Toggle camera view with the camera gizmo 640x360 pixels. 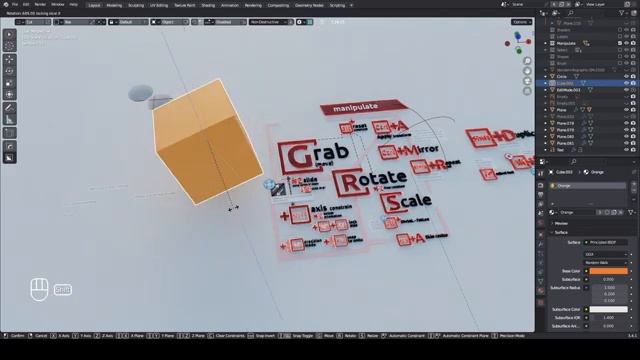[527, 81]
